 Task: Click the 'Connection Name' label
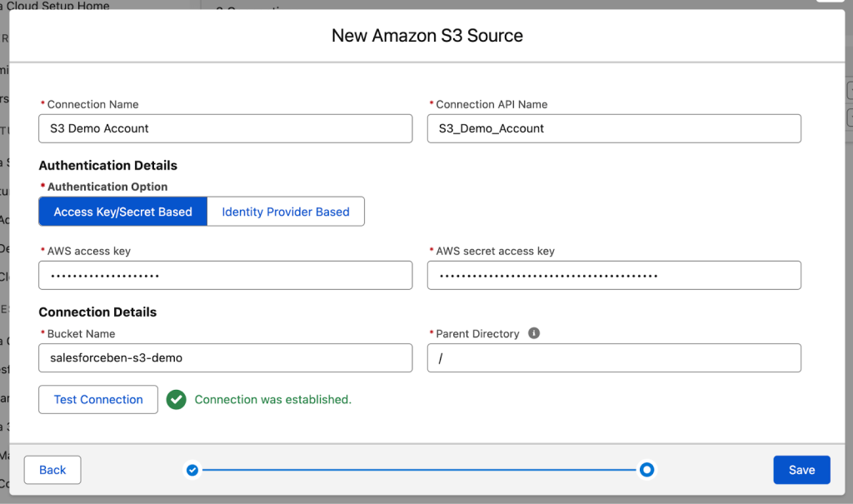[92, 104]
